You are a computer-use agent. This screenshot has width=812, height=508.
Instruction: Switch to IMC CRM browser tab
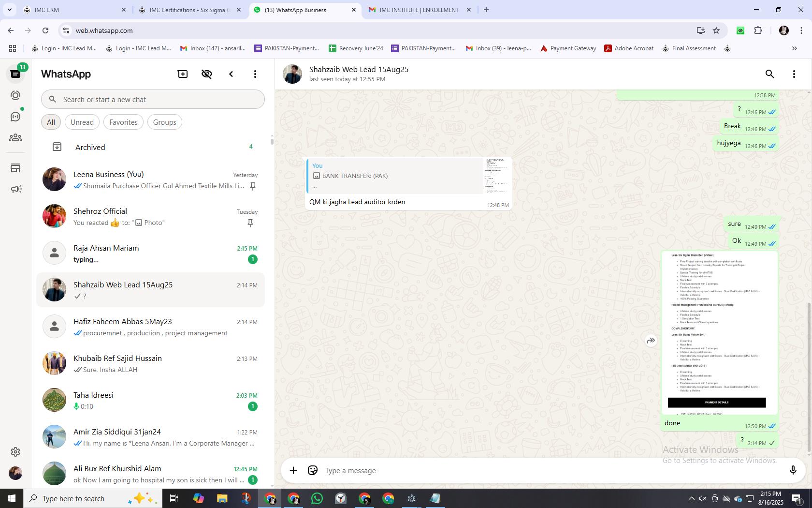point(74,10)
